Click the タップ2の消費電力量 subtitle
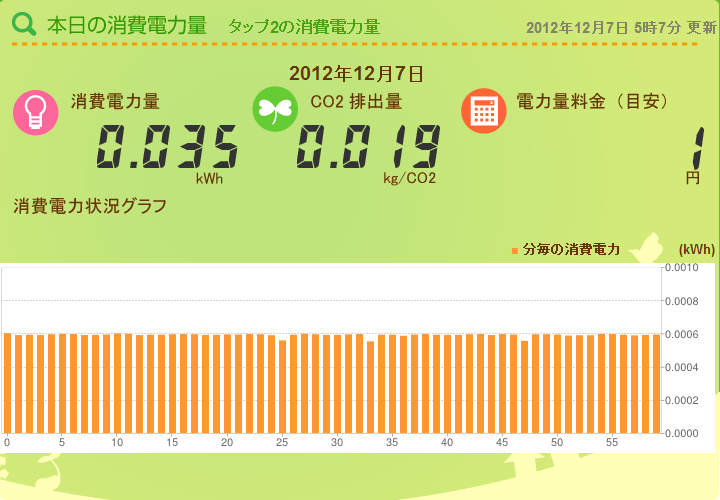The image size is (720, 500). pyautogui.click(x=304, y=27)
